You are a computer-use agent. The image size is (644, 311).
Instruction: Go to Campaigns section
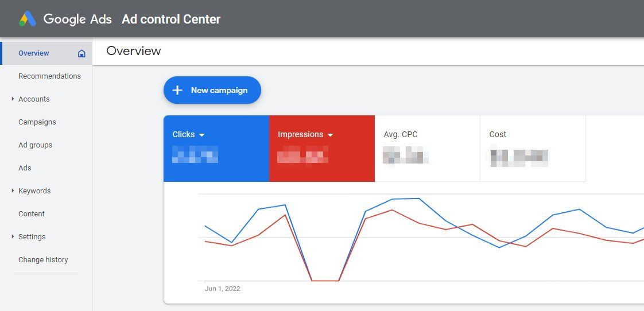click(x=37, y=122)
